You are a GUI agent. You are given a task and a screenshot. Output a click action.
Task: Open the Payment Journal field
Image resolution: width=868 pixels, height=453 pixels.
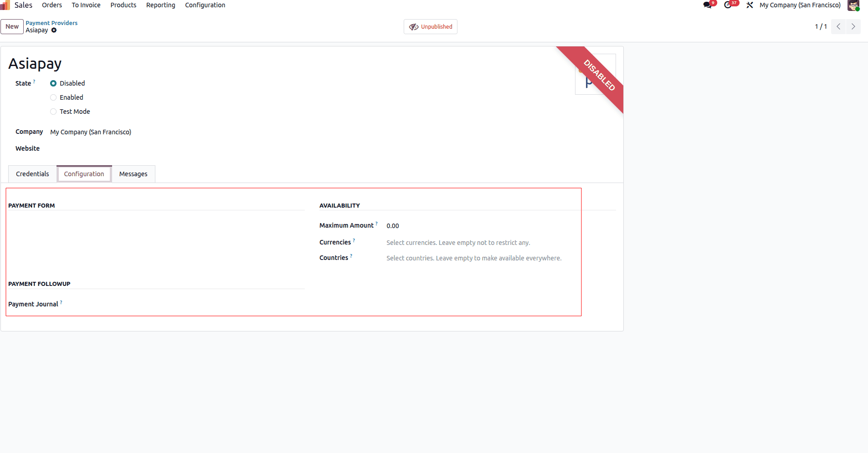pyautogui.click(x=114, y=304)
